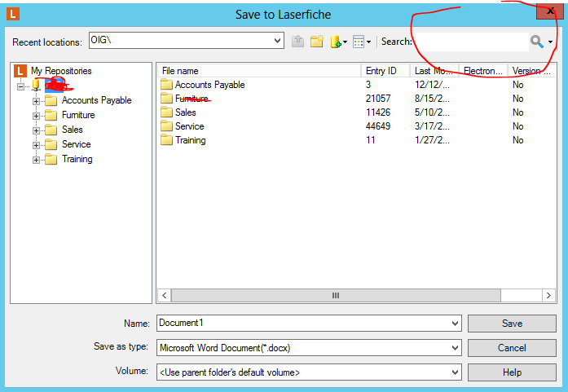This screenshot has height=392, width=568.
Task: Click the My Repositories Laserfiche icon
Action: [20, 71]
